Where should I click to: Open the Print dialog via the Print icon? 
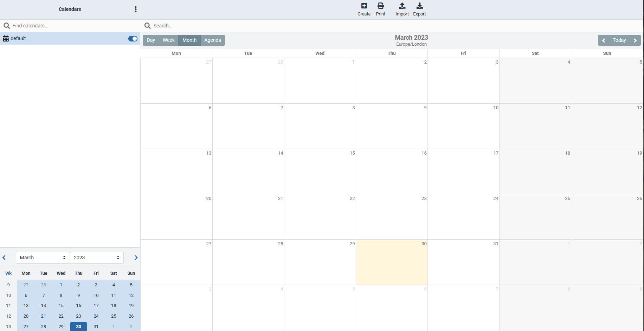click(381, 6)
